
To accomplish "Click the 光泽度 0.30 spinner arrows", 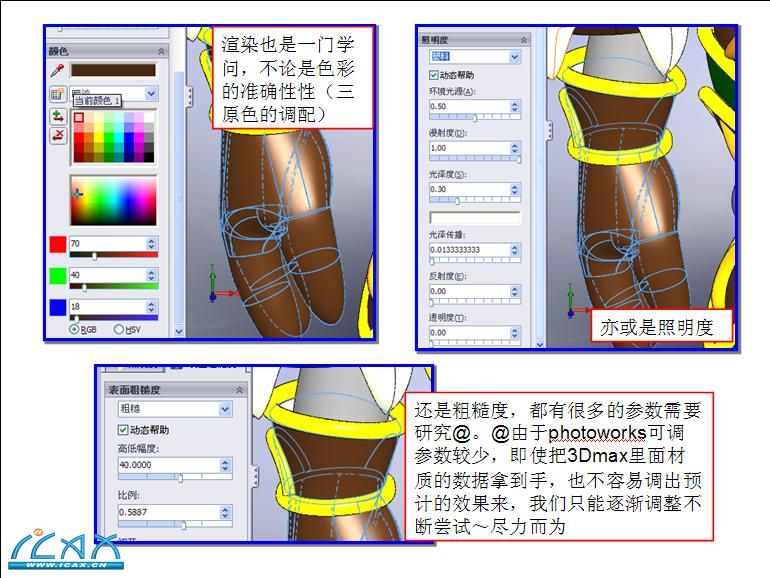I will pyautogui.click(x=515, y=189).
